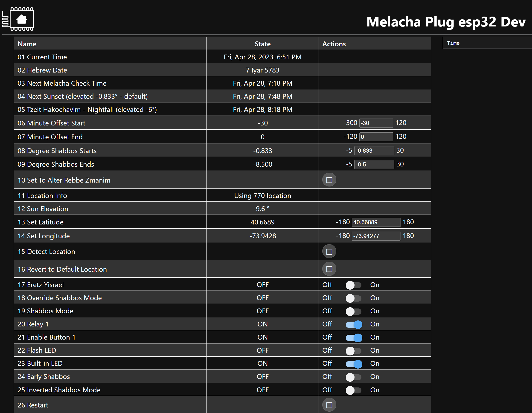The image size is (532, 413).
Task: Click the ESPHome chip logo icon
Action: 18,19
